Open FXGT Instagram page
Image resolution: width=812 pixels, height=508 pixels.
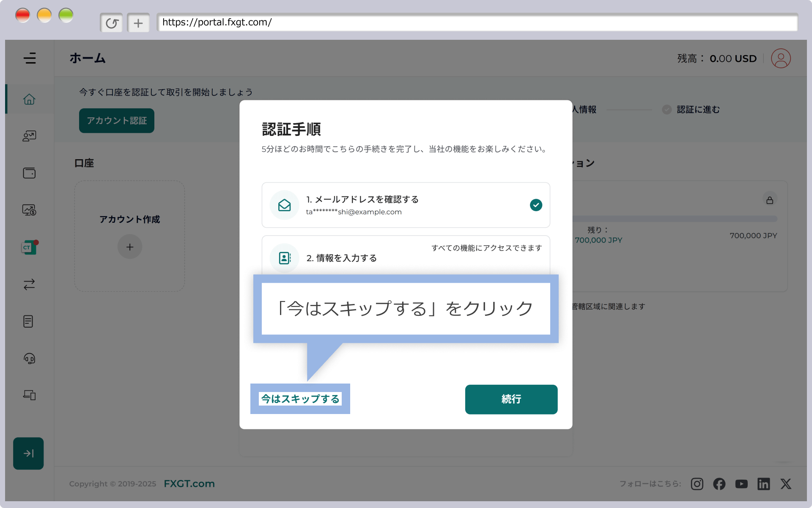697,483
